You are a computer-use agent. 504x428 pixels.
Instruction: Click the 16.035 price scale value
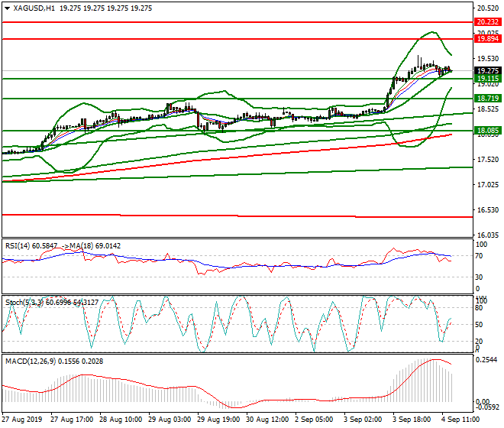tap(488, 235)
